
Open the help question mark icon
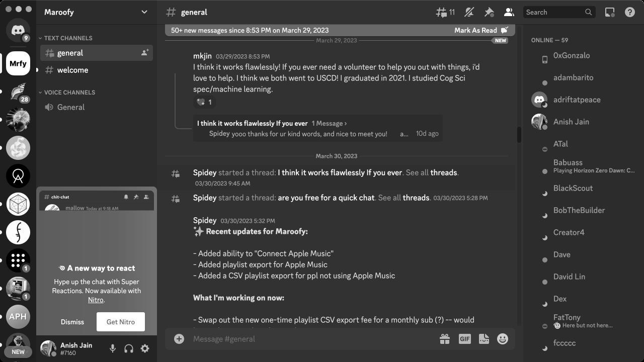click(630, 12)
